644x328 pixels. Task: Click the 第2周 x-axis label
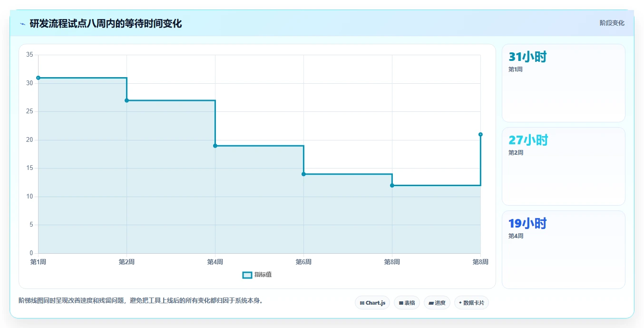127,262
